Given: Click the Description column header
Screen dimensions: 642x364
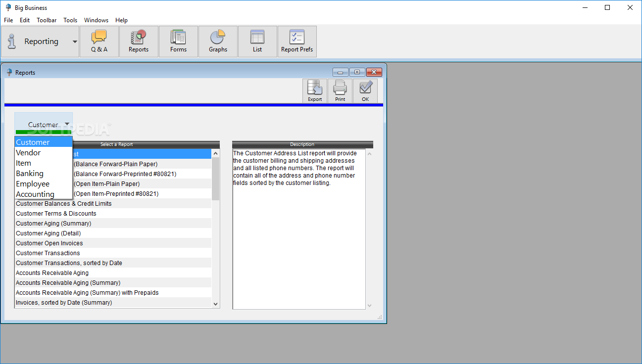Looking at the screenshot, I should (302, 144).
